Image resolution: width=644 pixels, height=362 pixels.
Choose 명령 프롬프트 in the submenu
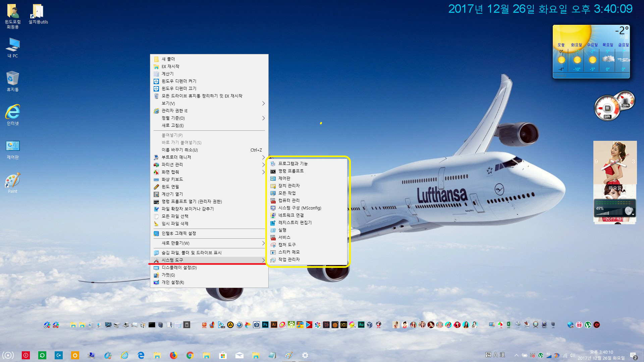pyautogui.click(x=308, y=171)
